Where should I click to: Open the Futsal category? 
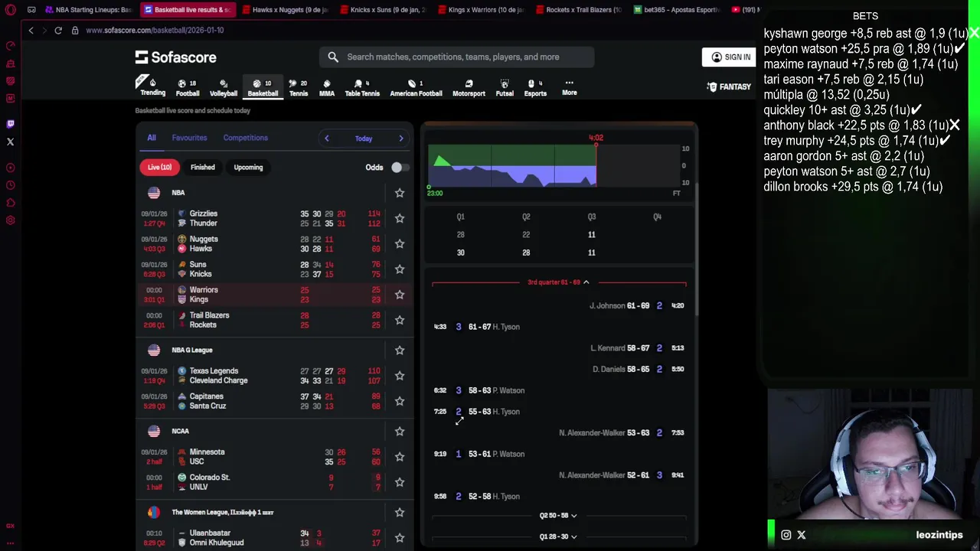click(505, 87)
